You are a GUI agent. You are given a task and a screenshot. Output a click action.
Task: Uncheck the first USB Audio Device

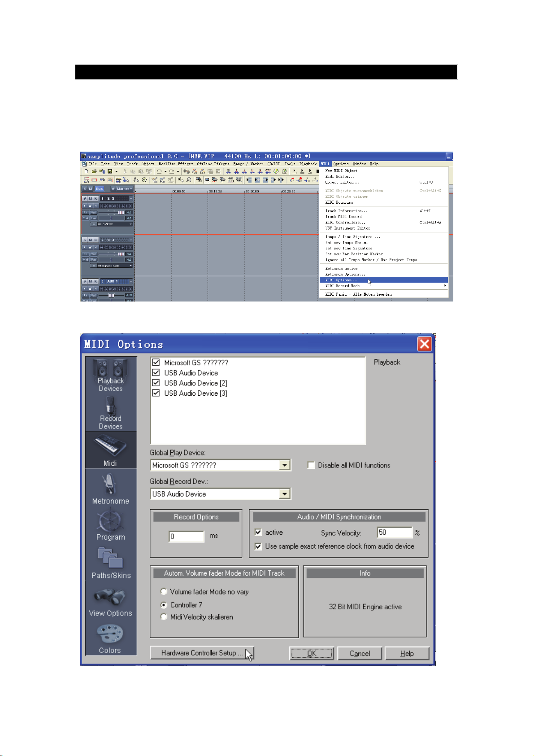[x=156, y=372]
